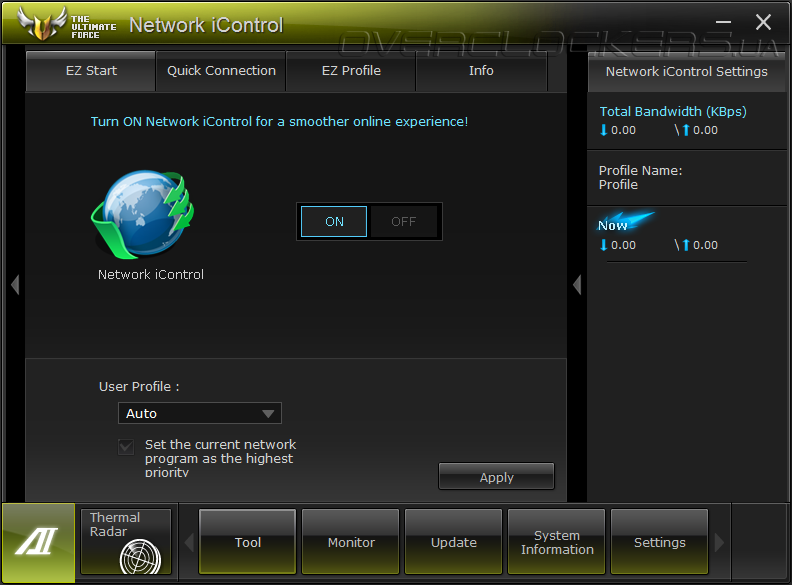Image resolution: width=792 pixels, height=585 pixels.
Task: Open the Update section
Action: pos(454,542)
